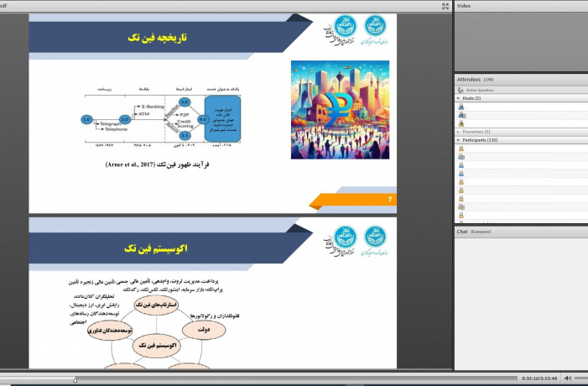Select the gold participant icon with a monitor badge

[x=461, y=206]
